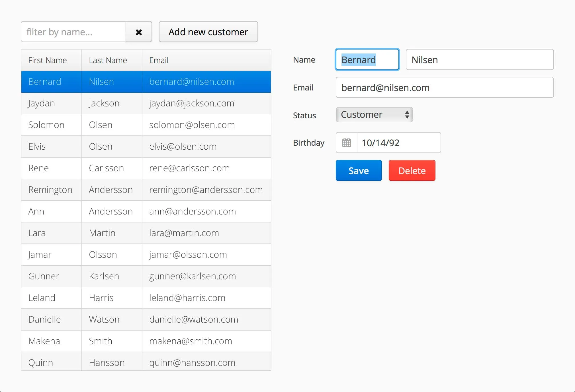Open the Status dropdown showing Customer
Image resolution: width=575 pixels, height=392 pixels.
tap(374, 115)
